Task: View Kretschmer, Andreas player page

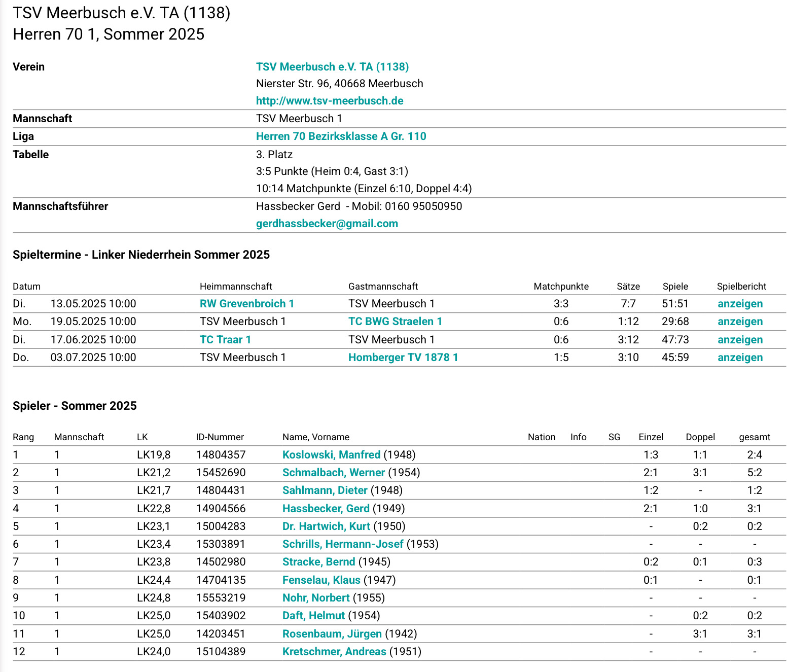Action: [334, 652]
